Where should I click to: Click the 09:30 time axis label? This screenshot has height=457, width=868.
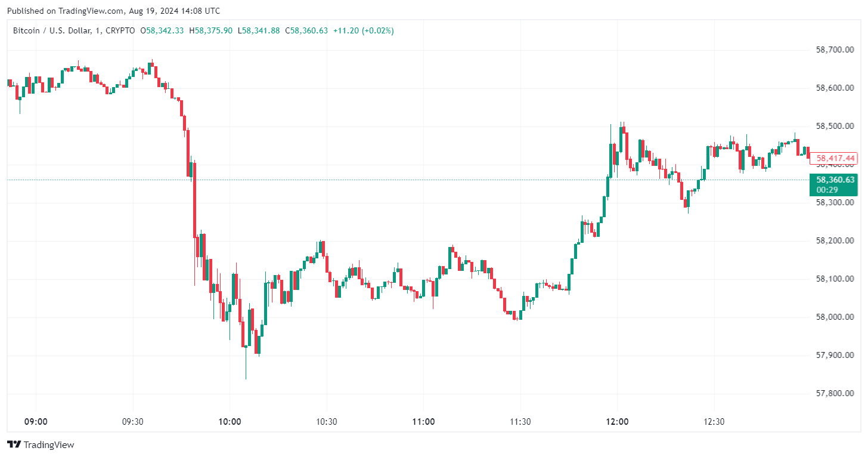click(x=132, y=422)
